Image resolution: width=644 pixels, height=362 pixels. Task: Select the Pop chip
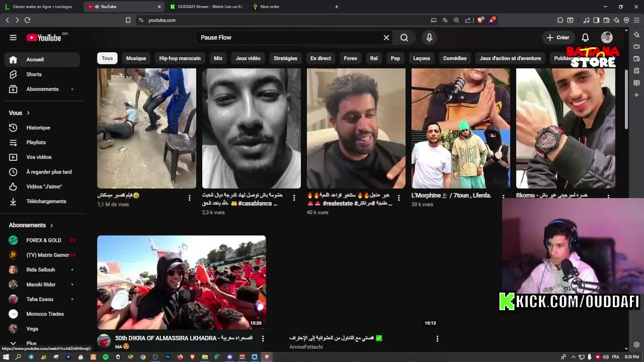[x=395, y=58]
